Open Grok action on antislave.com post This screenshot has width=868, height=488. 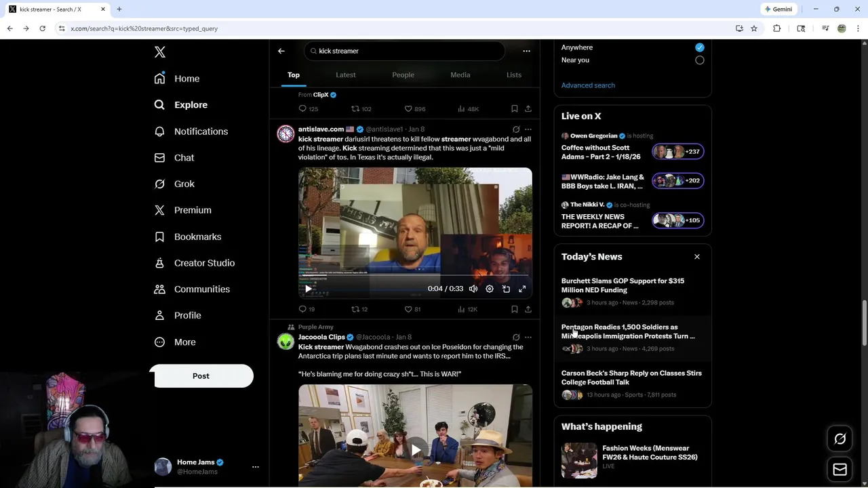[516, 129]
